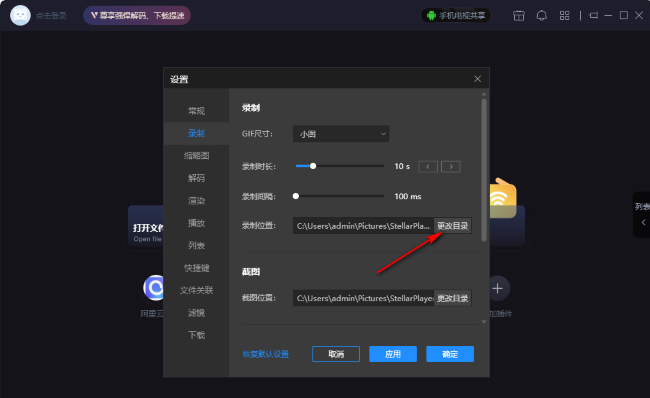The width and height of the screenshot is (650, 398).
Task: Select the 录制 settings tab
Action: [x=196, y=133]
